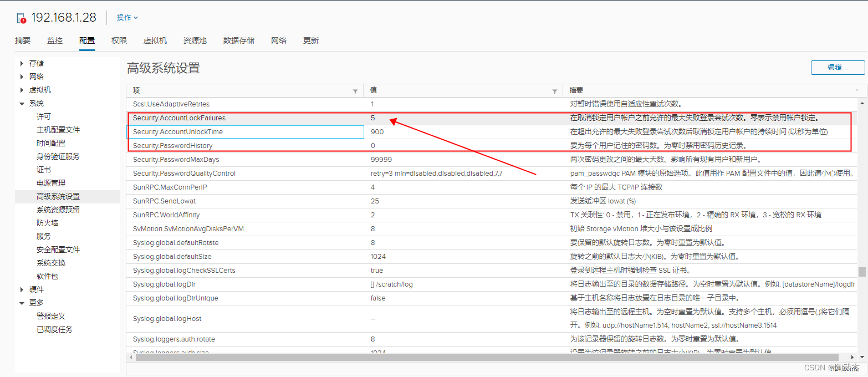This screenshot has width=868, height=377.
Task: Select the Security.PasswordHistory row
Action: pos(492,146)
